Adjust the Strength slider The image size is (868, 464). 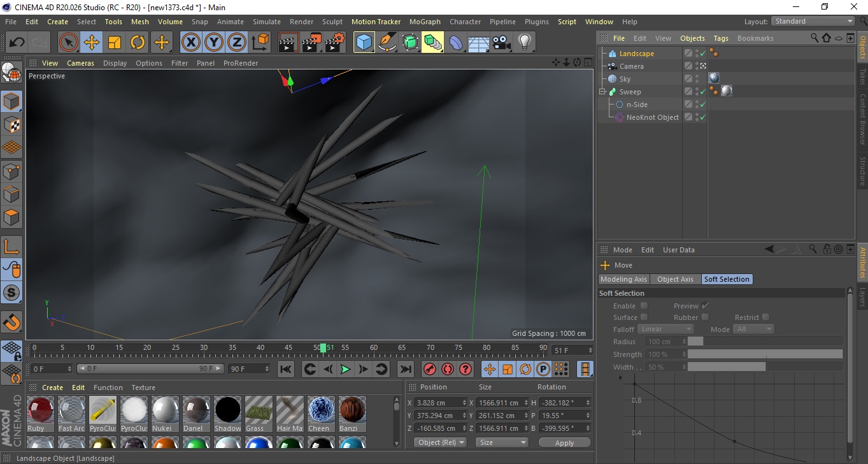coord(765,354)
